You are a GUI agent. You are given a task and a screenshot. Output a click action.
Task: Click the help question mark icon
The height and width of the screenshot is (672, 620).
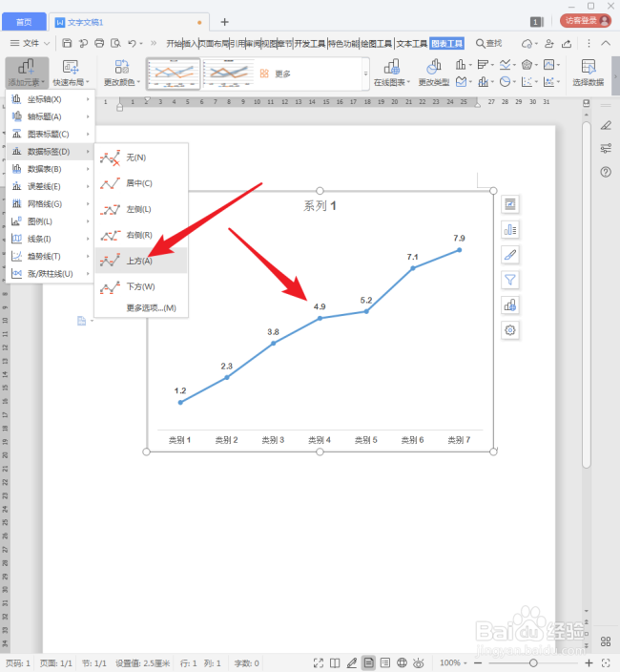(x=606, y=172)
